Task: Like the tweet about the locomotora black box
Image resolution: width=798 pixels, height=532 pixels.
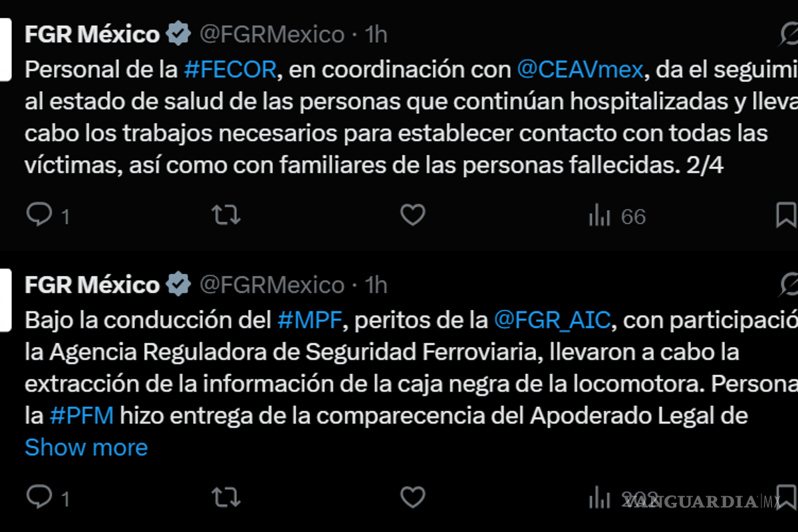Action: point(413,497)
